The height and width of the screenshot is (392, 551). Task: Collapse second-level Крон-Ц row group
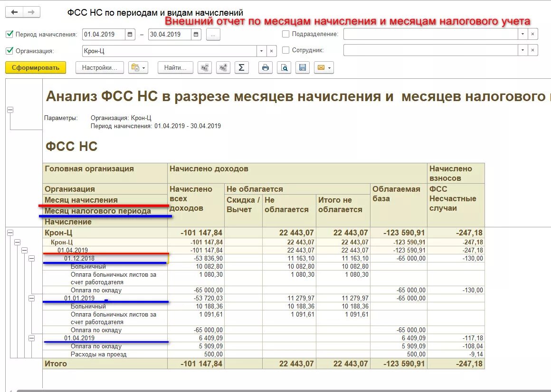coord(17,242)
